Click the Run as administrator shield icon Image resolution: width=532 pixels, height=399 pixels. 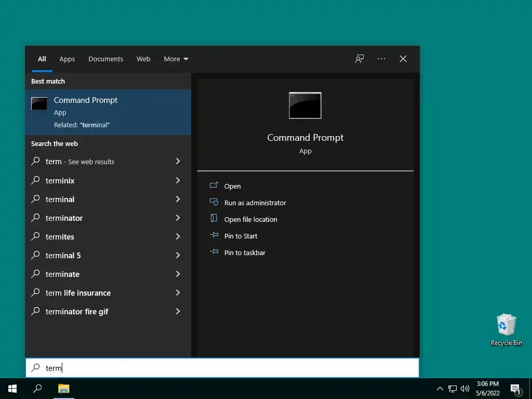click(214, 202)
